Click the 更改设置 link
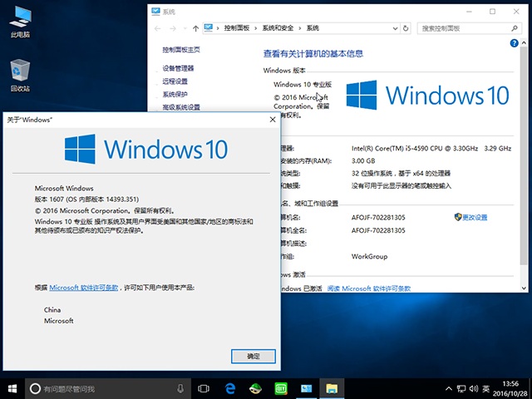Image resolution: width=532 pixels, height=399 pixels. (x=475, y=217)
